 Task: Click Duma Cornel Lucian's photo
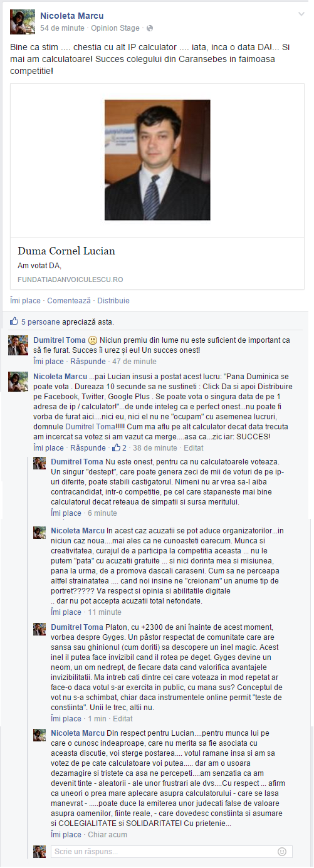click(x=157, y=159)
